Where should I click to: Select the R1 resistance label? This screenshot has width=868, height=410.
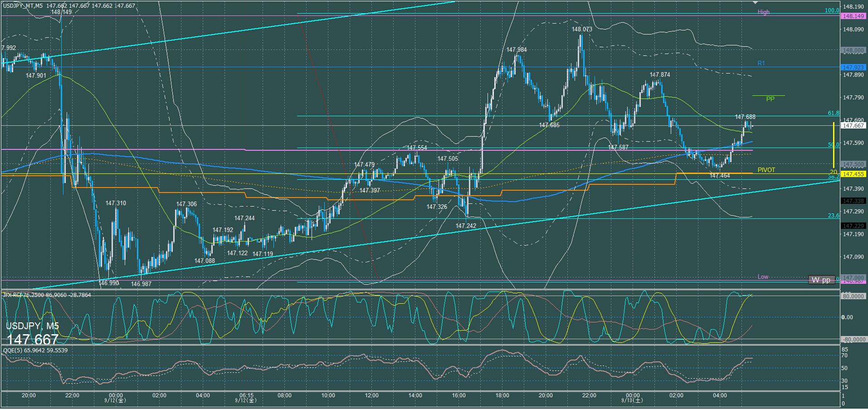pos(761,63)
